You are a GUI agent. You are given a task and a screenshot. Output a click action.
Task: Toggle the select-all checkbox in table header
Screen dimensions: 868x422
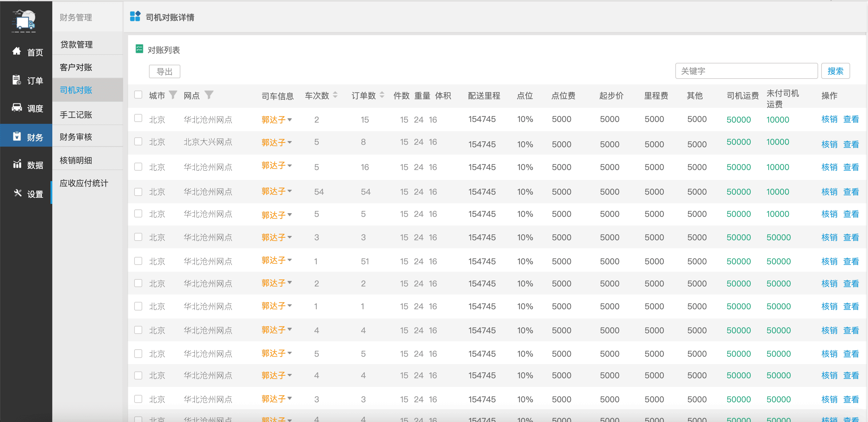[138, 95]
